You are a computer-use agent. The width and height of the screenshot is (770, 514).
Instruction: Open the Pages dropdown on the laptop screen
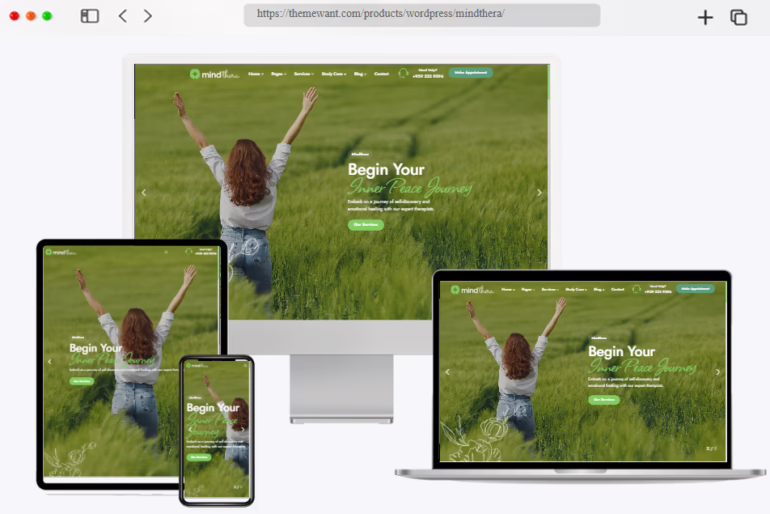point(528,290)
